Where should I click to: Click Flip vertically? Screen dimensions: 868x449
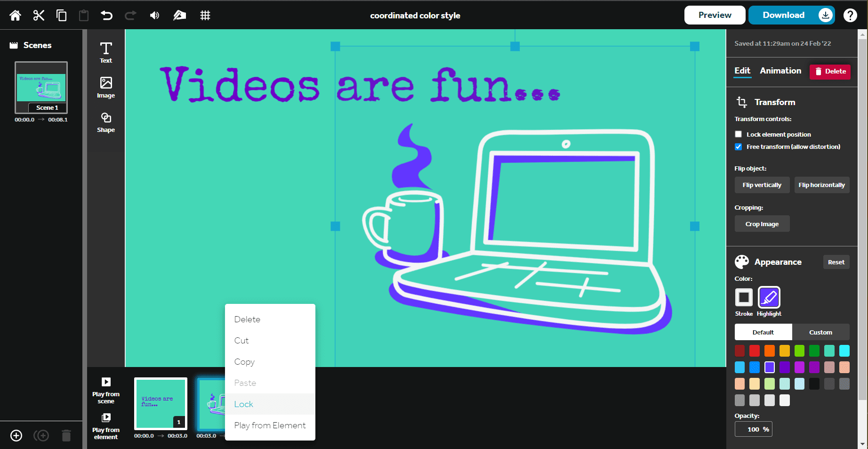click(x=762, y=185)
